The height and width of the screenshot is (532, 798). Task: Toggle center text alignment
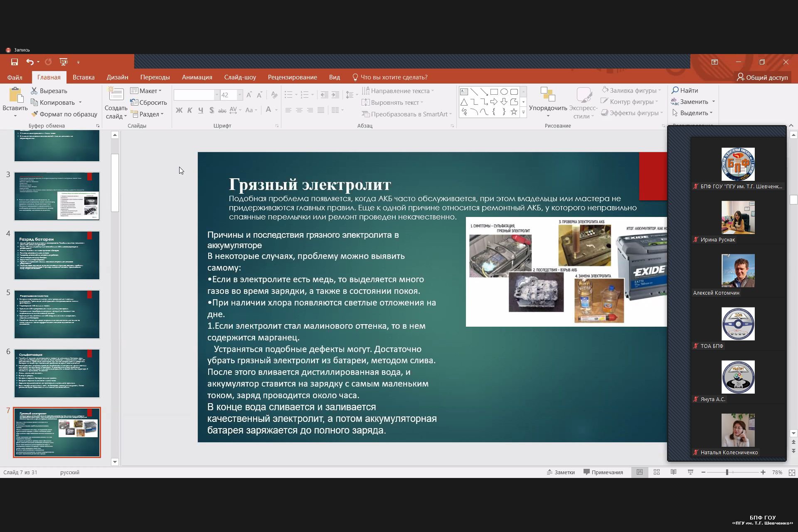299,110
